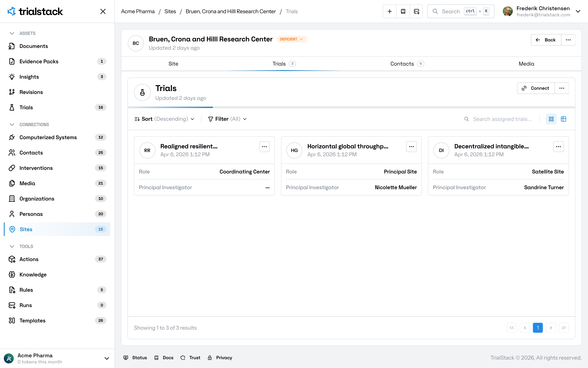Image resolution: width=588 pixels, height=368 pixels.
Task: Click the trialstack logo
Action: click(35, 11)
